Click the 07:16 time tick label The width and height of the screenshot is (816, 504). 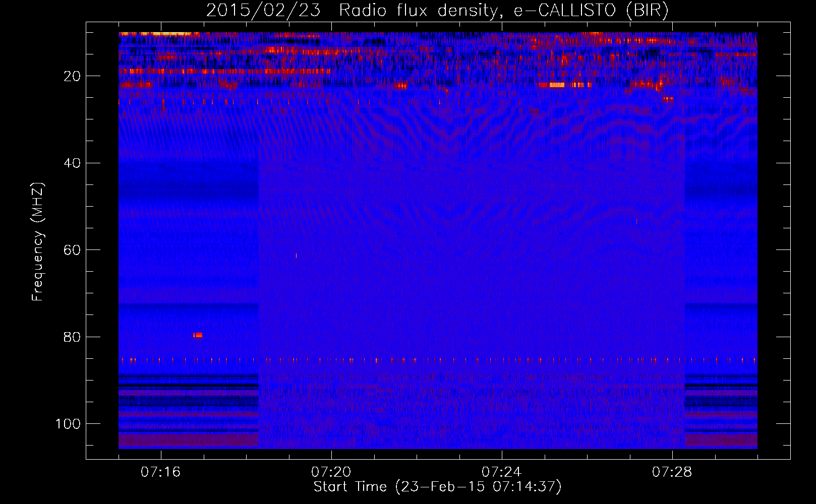[160, 472]
